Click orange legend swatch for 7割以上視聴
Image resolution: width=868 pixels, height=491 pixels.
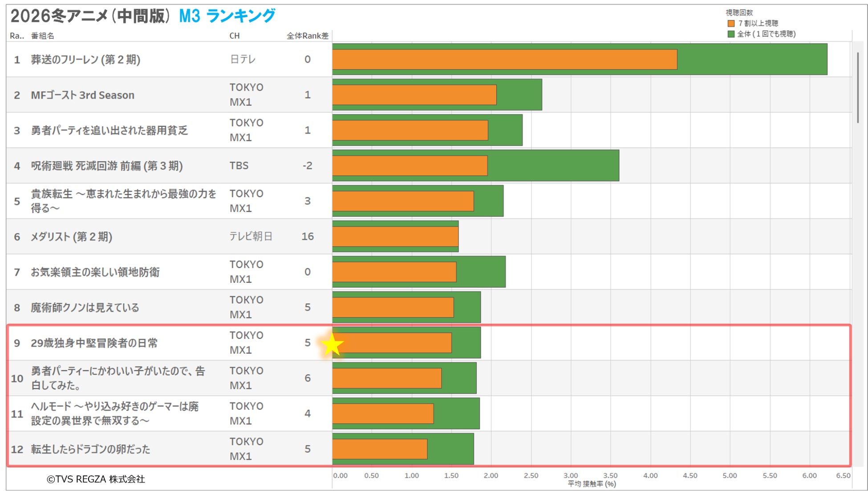(731, 24)
